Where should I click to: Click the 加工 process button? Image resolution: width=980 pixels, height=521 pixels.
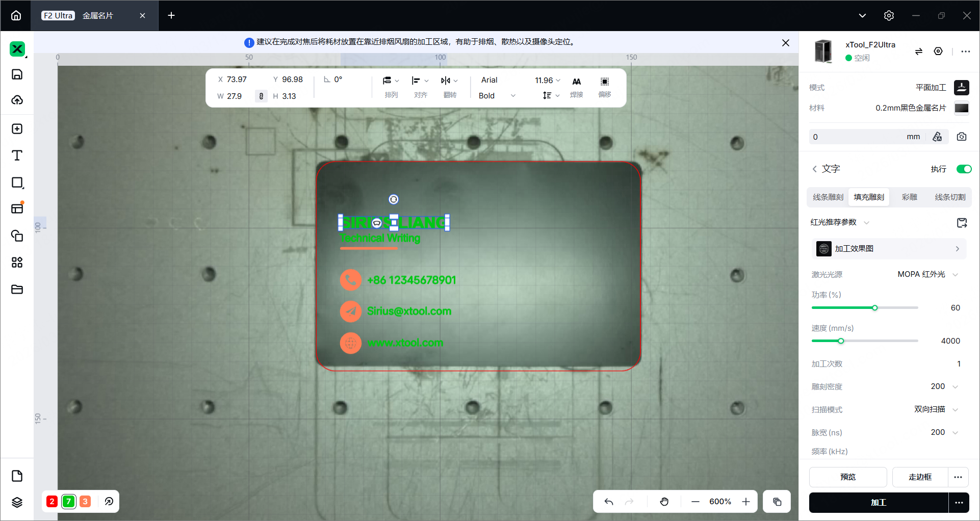click(x=879, y=503)
